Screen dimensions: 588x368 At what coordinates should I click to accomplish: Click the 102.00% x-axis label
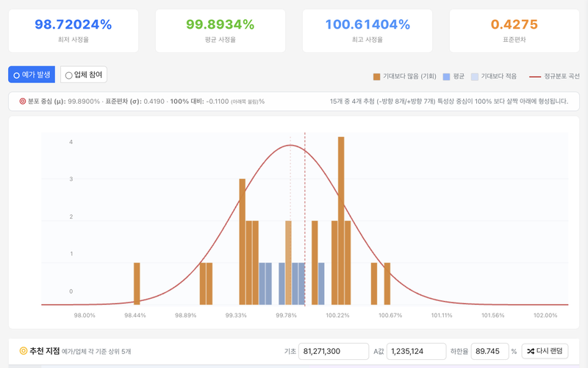click(x=545, y=316)
